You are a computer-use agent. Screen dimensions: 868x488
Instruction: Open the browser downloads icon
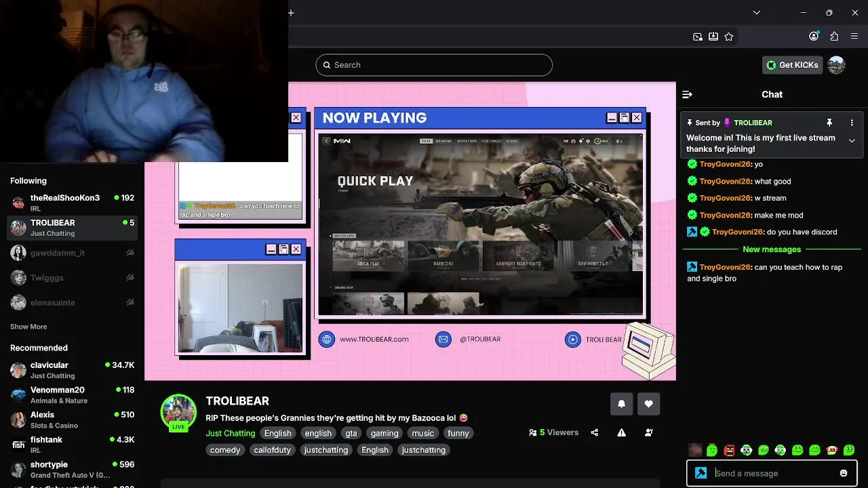(713, 37)
